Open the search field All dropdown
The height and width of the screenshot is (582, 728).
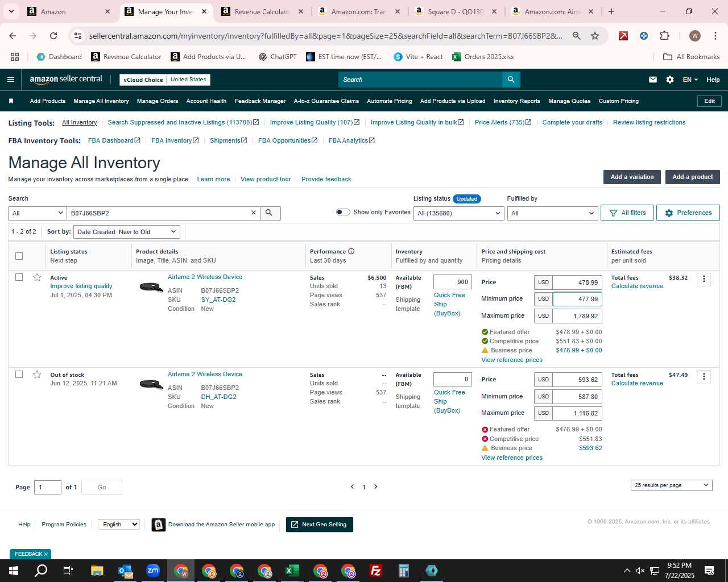click(38, 213)
